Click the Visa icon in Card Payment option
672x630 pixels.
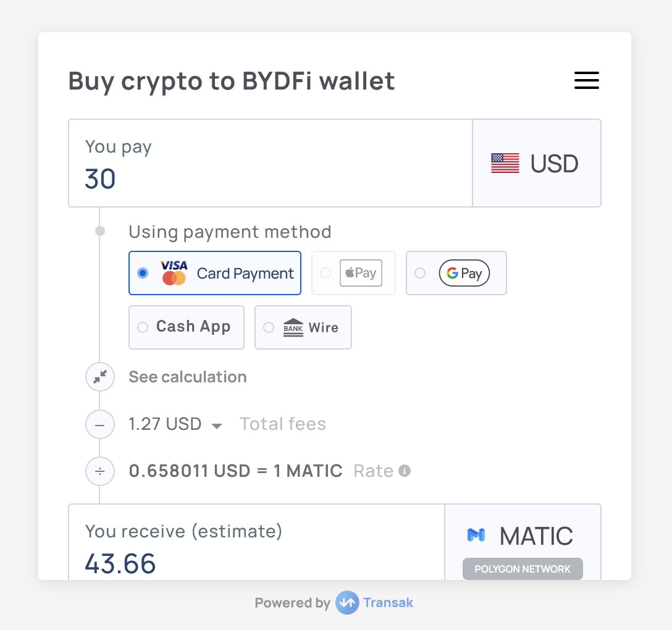pyautogui.click(x=173, y=266)
